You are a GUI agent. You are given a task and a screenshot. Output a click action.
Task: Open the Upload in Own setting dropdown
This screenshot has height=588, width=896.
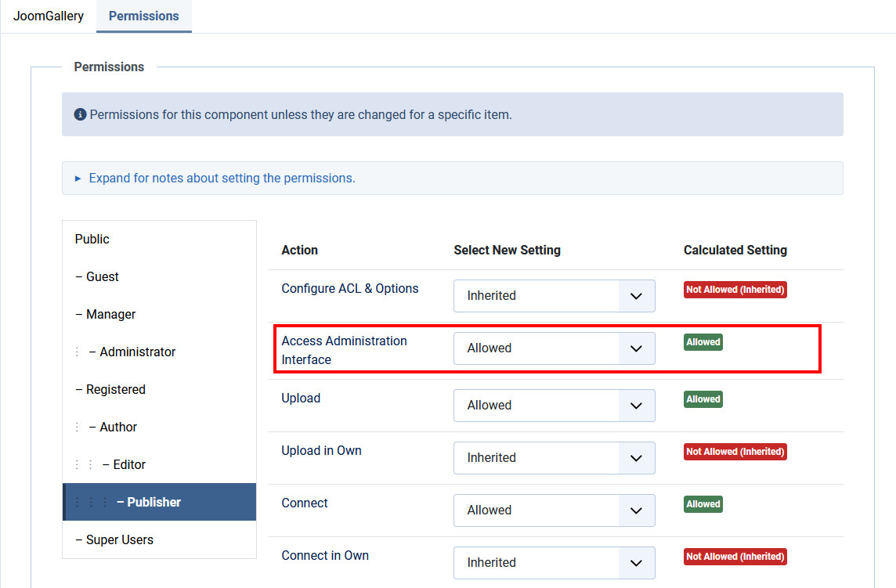pos(555,458)
